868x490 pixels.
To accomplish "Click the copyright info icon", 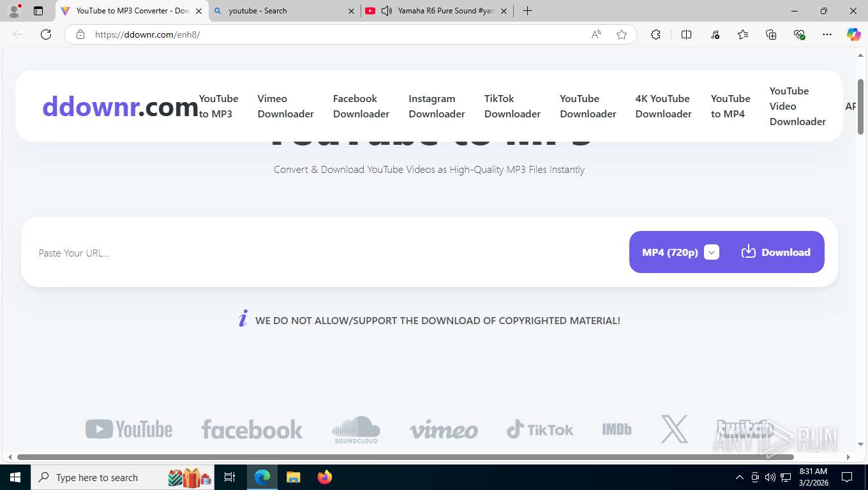I will (x=243, y=318).
